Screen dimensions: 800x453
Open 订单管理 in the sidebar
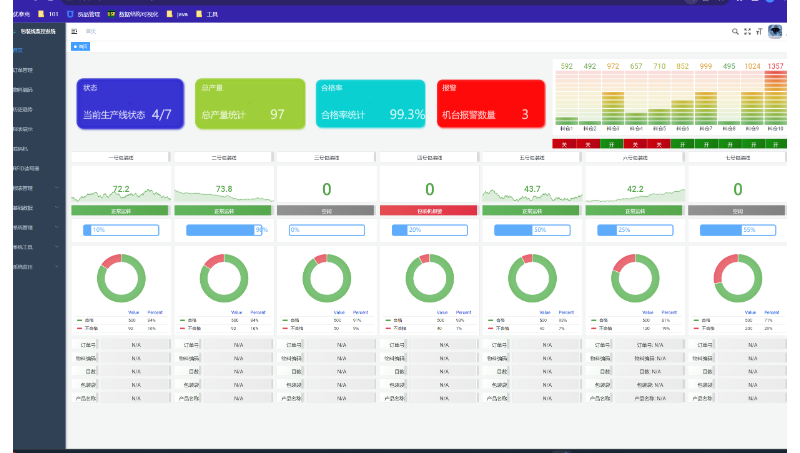(x=37, y=70)
